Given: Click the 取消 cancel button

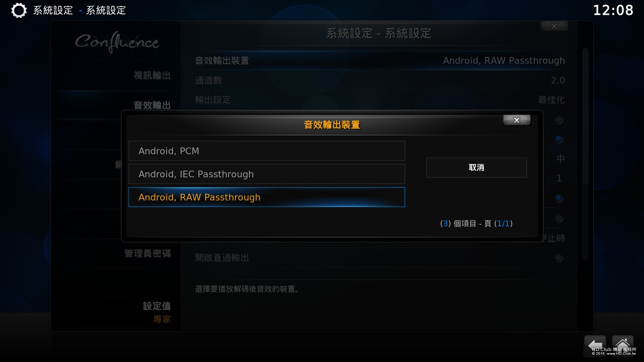Looking at the screenshot, I should [476, 168].
